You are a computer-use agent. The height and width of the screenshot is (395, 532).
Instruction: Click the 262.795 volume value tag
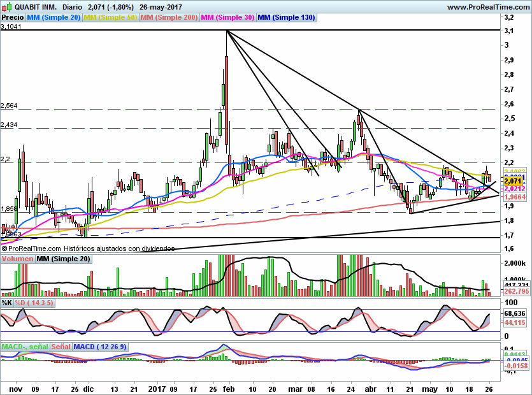click(x=517, y=292)
